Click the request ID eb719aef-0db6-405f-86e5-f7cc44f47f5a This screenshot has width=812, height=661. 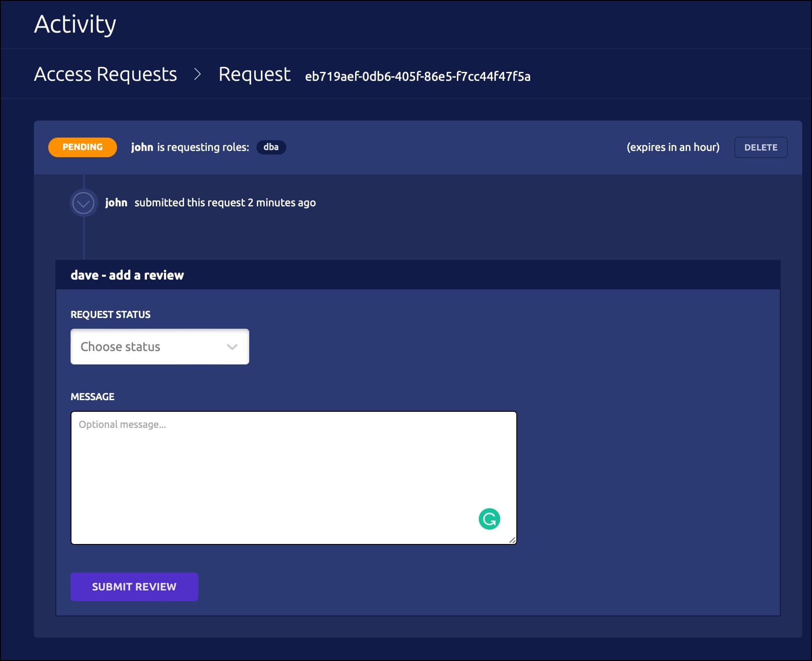tap(417, 76)
